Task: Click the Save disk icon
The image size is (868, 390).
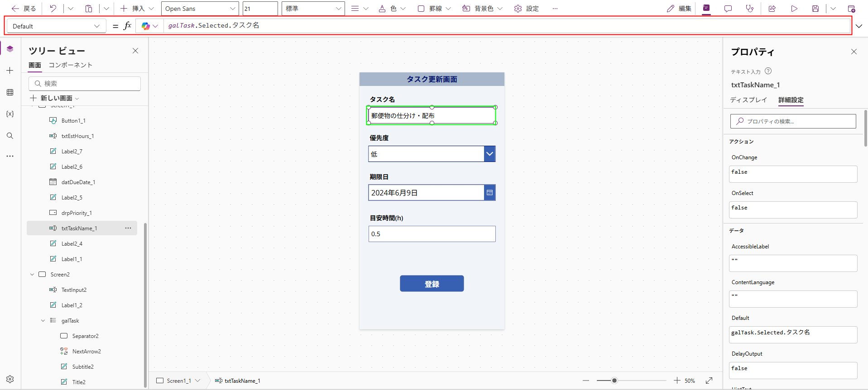Action: click(815, 9)
